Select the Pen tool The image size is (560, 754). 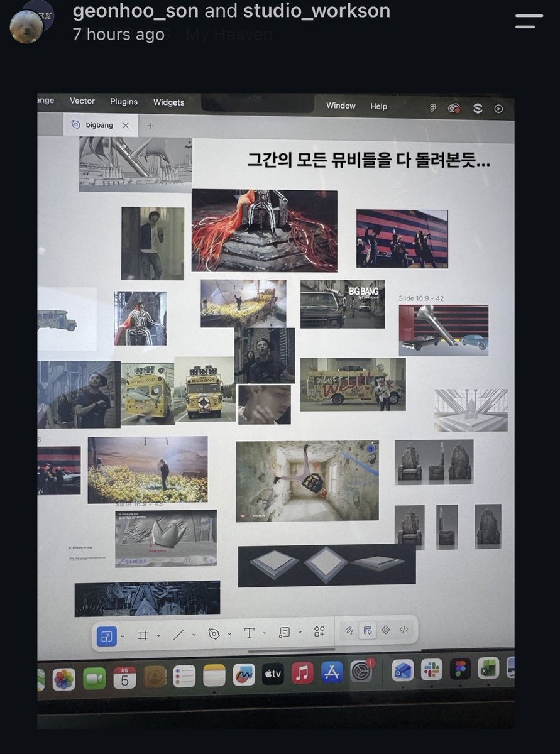click(x=214, y=633)
